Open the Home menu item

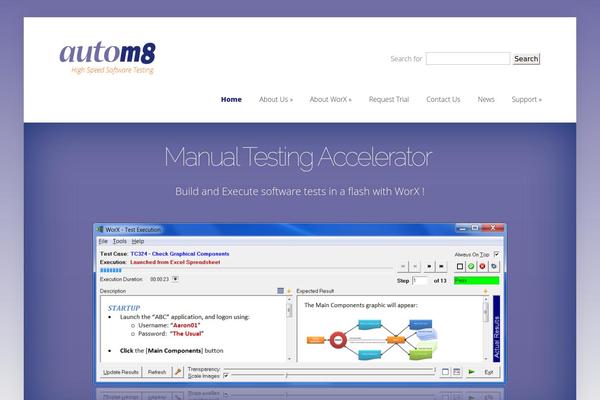pos(231,99)
